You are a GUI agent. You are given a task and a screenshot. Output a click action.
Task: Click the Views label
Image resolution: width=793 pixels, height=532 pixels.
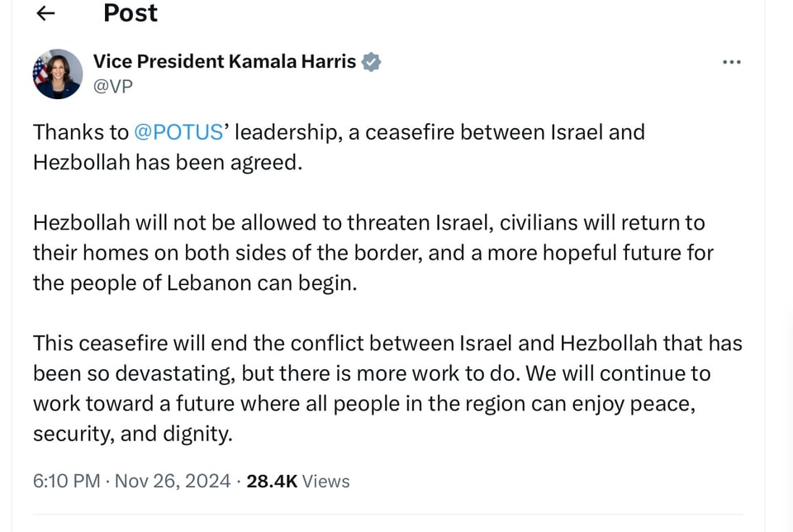pyautogui.click(x=325, y=481)
